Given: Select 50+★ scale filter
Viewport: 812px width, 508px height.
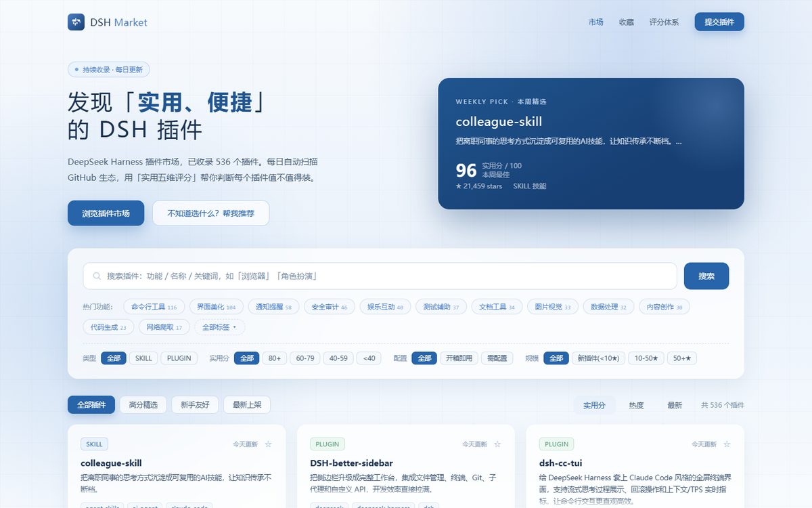Looking at the screenshot, I should [x=682, y=358].
